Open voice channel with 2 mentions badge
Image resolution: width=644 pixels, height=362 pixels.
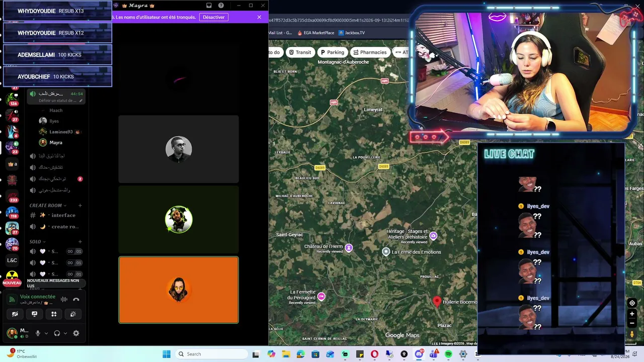[56, 178]
